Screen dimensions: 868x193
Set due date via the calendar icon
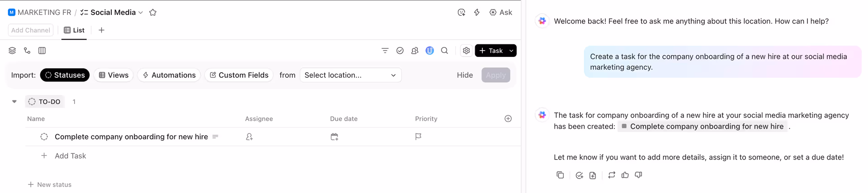(x=334, y=137)
